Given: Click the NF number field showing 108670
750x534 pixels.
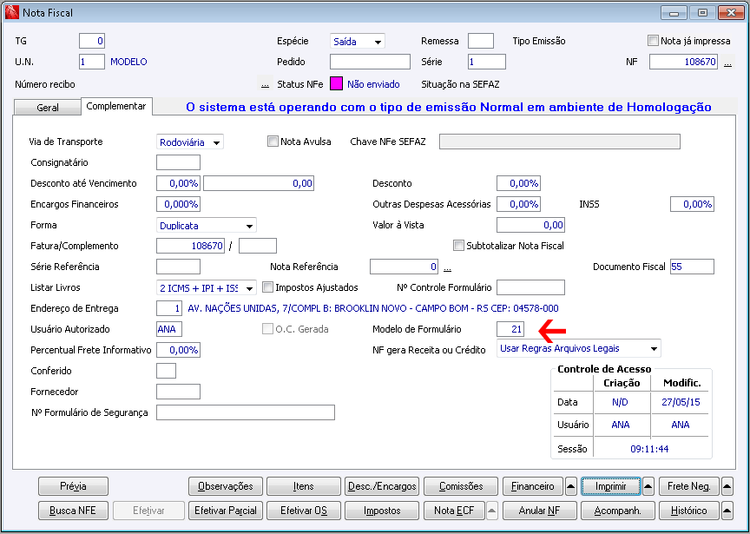Looking at the screenshot, I should (684, 62).
